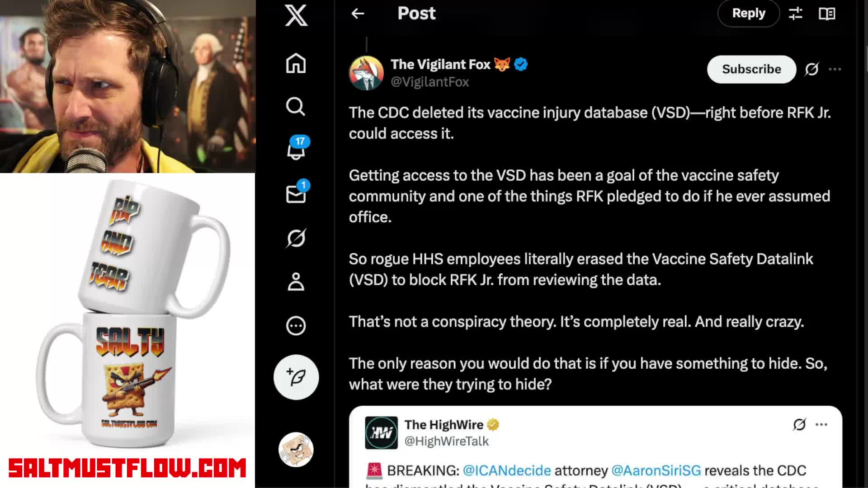This screenshot has width=868, height=488.
Task: Expand the More options circle menu
Action: click(x=296, y=325)
